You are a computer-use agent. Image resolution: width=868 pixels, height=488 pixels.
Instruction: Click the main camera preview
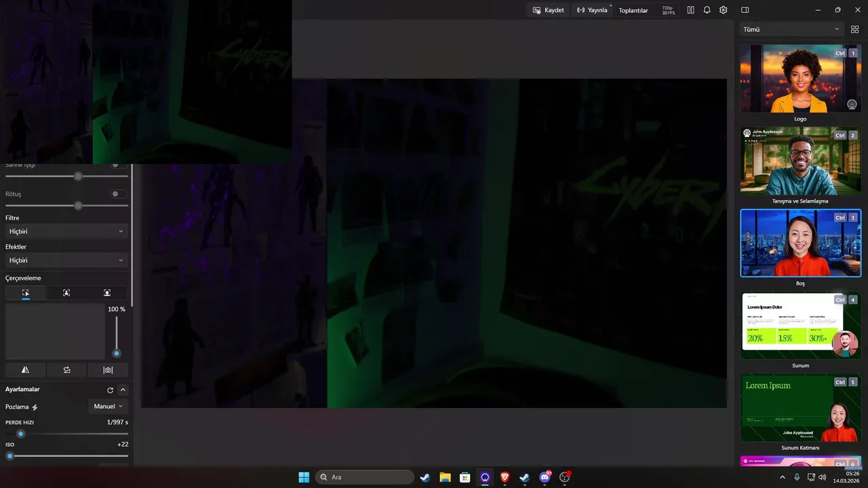tap(434, 243)
